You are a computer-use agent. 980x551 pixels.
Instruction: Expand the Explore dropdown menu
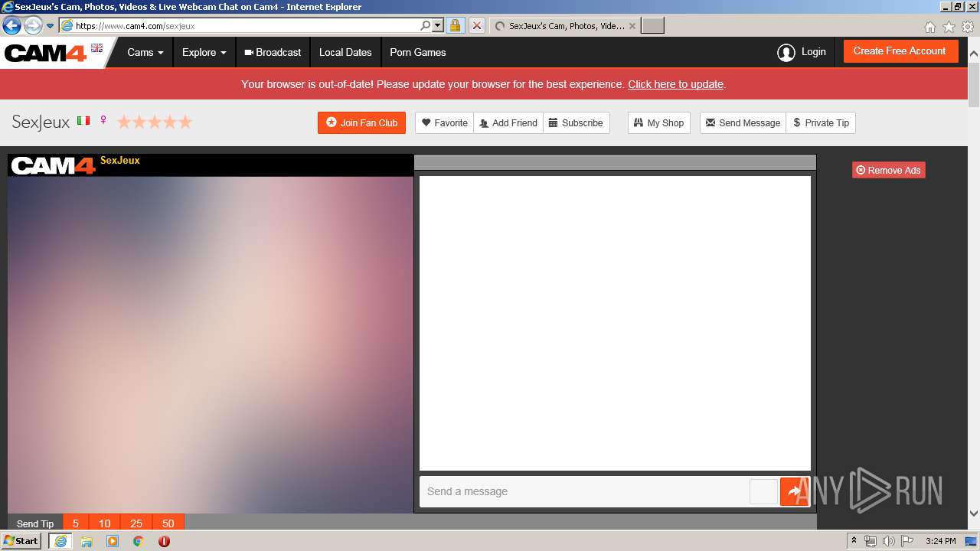click(x=204, y=53)
